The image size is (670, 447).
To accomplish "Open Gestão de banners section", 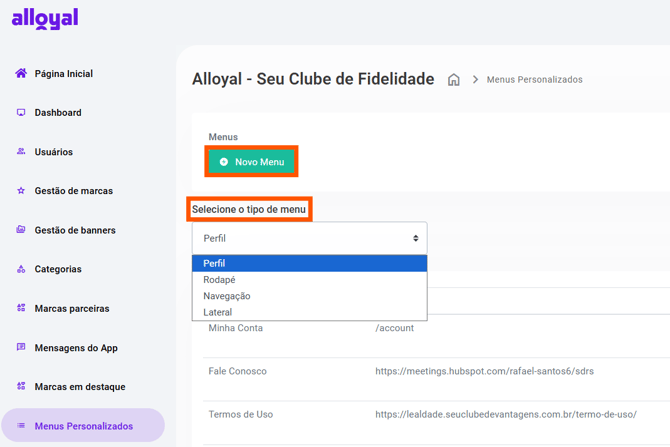I will [x=75, y=230].
